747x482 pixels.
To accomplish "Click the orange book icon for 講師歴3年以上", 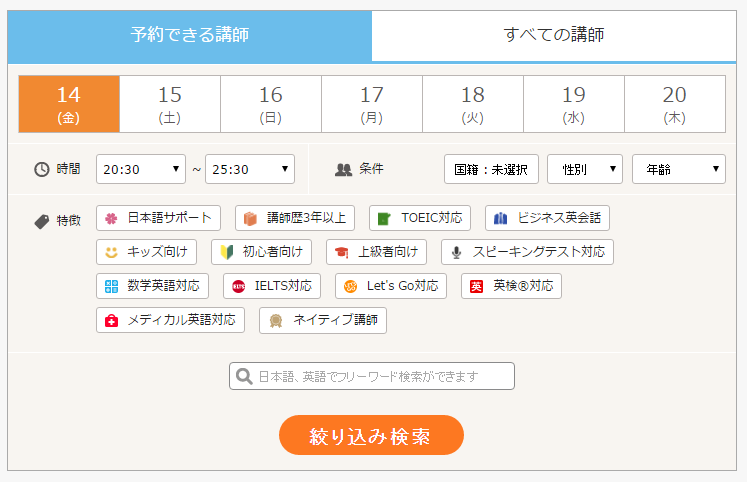I will pos(250,218).
